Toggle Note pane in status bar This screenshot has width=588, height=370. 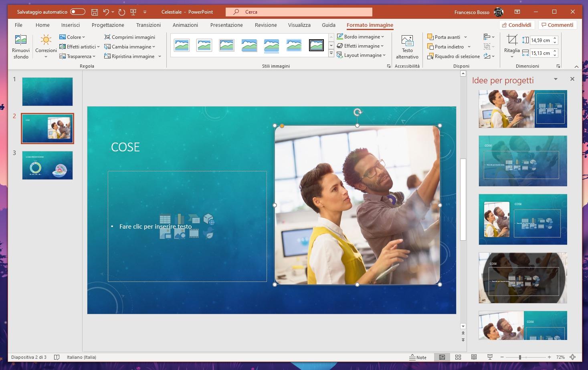[x=418, y=357]
